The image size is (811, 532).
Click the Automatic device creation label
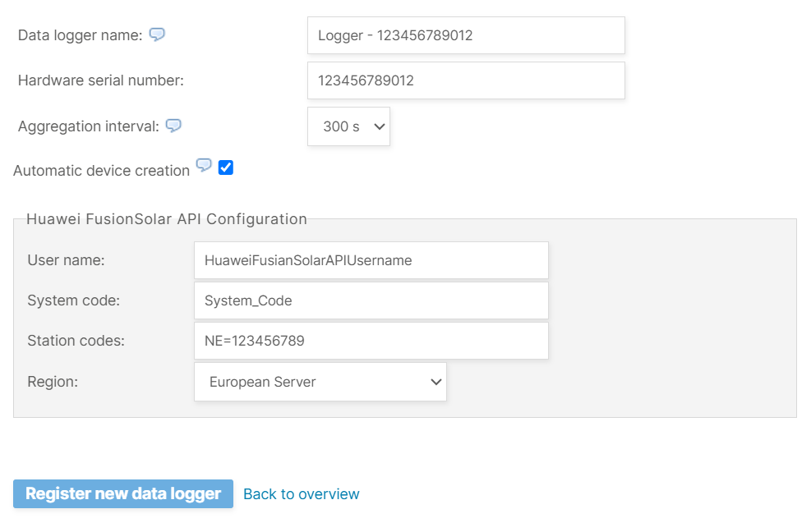[101, 171]
